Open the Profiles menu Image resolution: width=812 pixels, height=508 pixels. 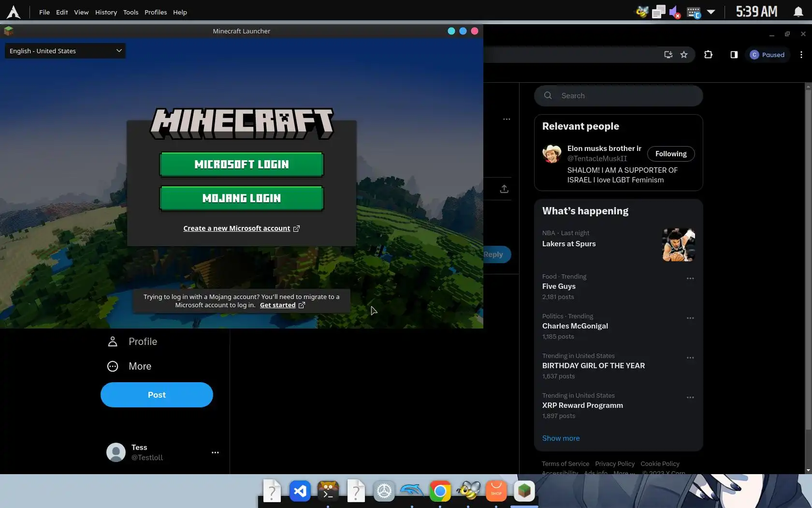(156, 12)
